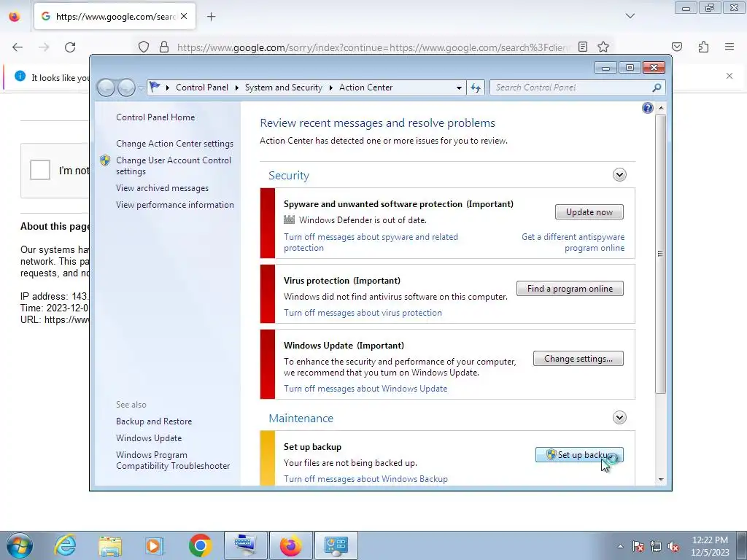Turn off messages about Windows Update
The image size is (747, 560).
click(x=365, y=389)
